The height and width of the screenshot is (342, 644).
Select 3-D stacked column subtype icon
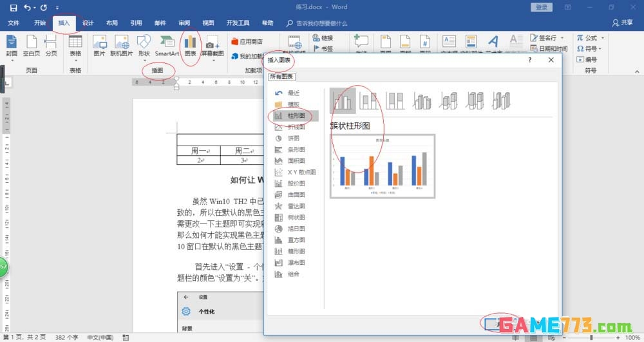tap(448, 100)
